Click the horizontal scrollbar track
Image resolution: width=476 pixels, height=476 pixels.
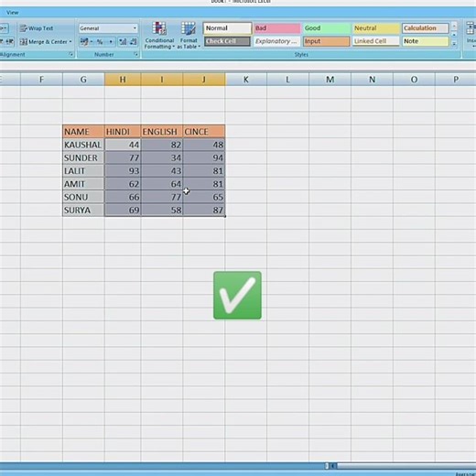(406, 466)
